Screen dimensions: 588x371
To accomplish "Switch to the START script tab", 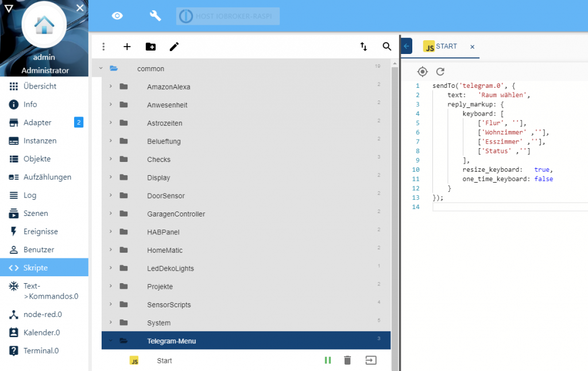I will (446, 47).
